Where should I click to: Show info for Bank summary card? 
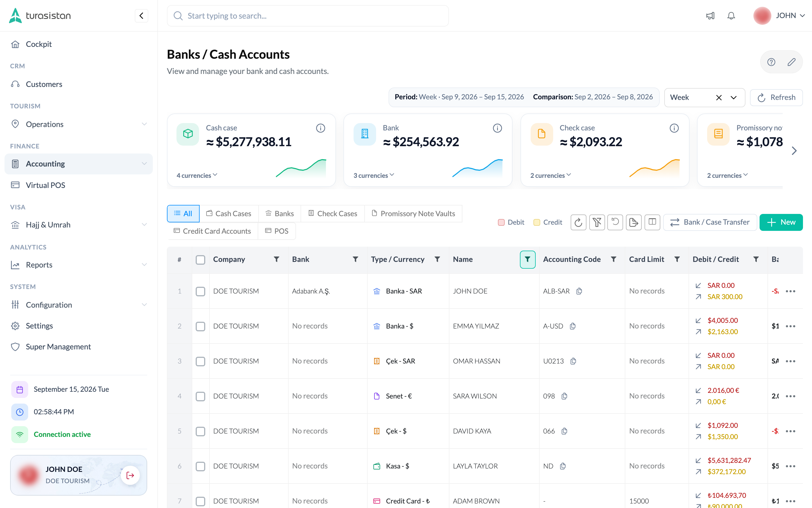tap(497, 128)
